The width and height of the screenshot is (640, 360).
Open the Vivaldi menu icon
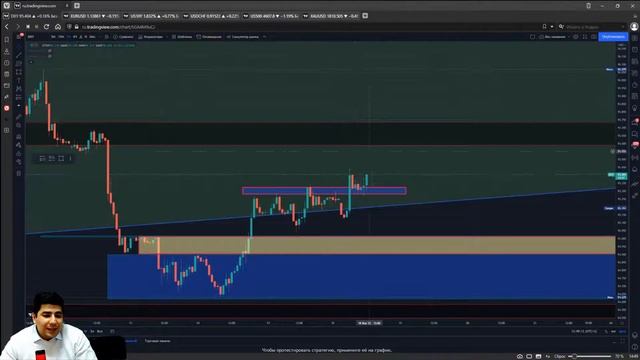(x=7, y=6)
